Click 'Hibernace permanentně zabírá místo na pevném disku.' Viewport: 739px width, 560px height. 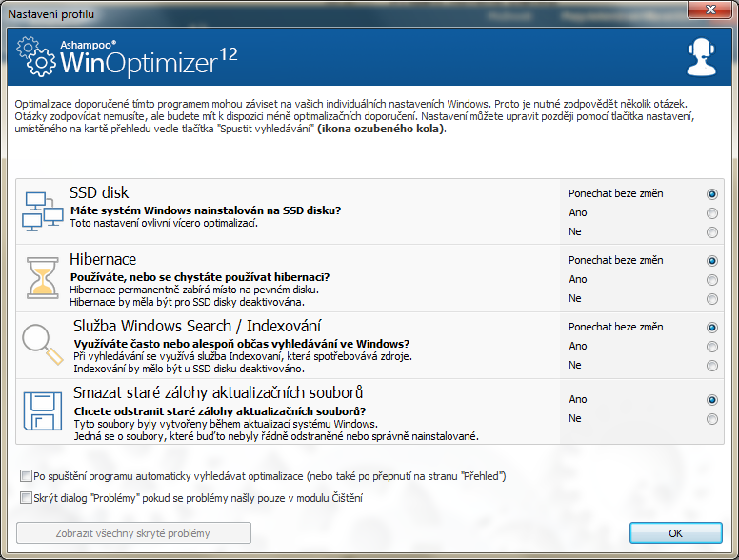tap(194, 290)
